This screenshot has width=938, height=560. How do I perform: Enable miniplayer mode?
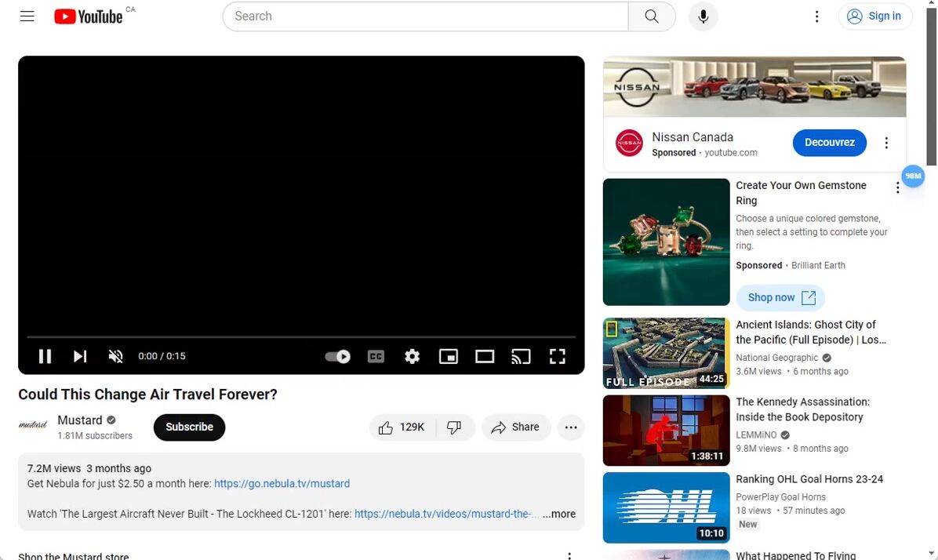448,357
